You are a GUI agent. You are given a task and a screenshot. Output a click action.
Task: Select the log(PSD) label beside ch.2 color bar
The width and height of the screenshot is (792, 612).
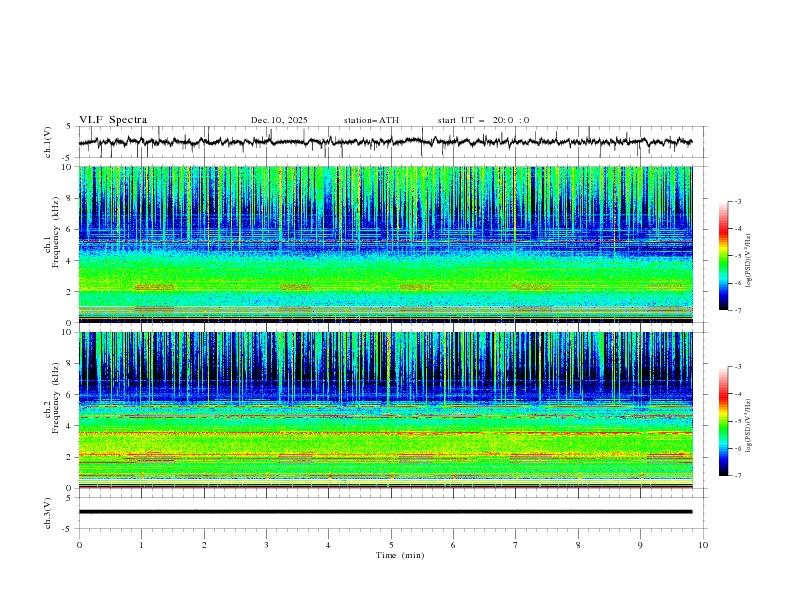(749, 425)
